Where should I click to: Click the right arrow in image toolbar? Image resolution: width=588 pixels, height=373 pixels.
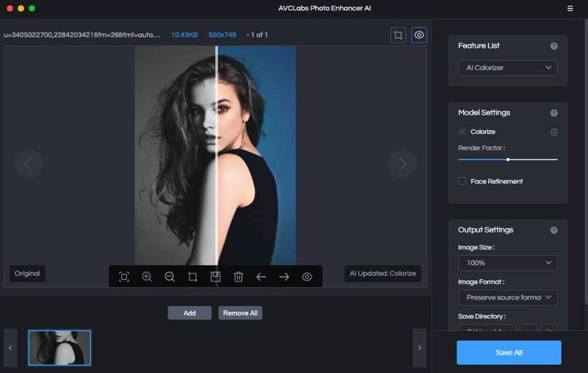(284, 277)
